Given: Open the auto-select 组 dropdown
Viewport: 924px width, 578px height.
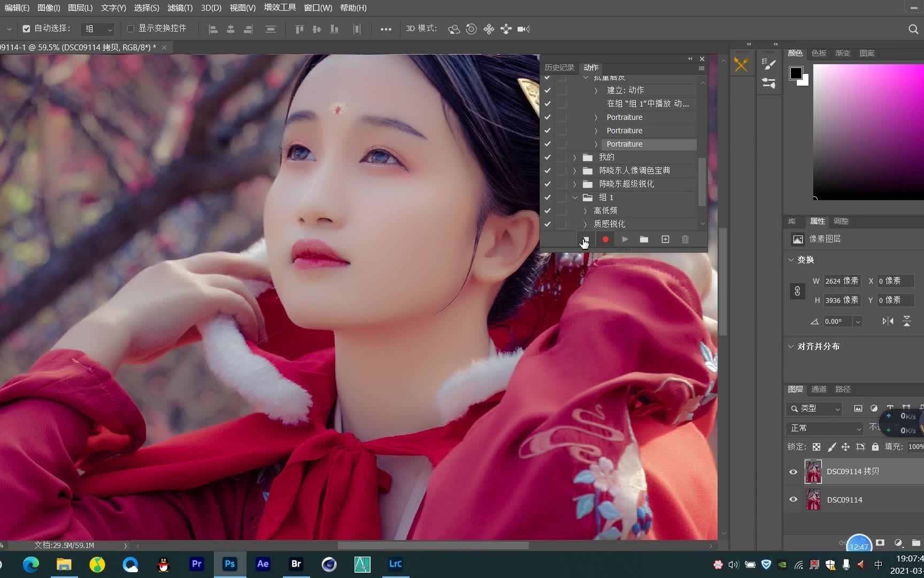Looking at the screenshot, I should click(x=98, y=29).
